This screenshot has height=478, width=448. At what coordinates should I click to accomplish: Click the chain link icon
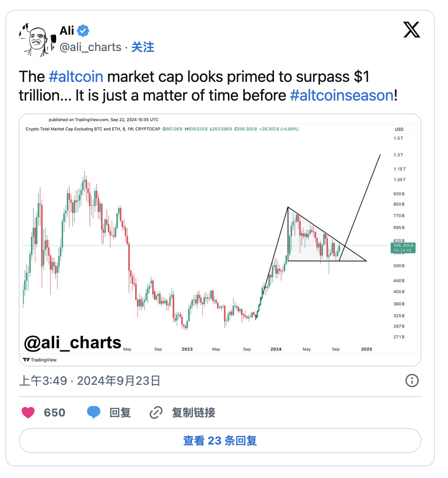[156, 412]
